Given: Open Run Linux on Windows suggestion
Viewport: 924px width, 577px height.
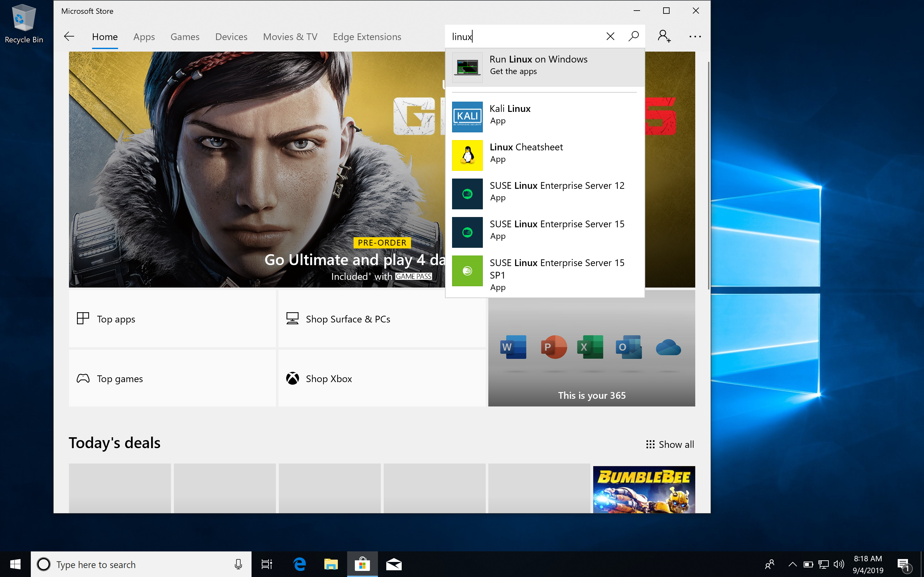Looking at the screenshot, I should click(x=544, y=66).
